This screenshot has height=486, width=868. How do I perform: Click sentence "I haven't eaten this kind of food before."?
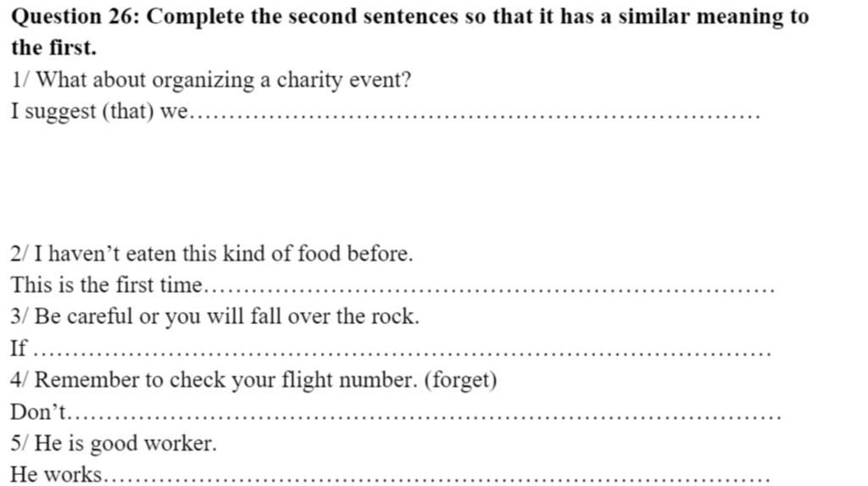(224, 254)
